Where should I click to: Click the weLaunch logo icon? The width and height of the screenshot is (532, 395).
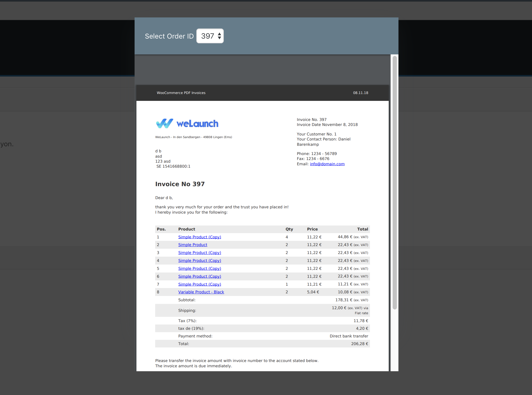[x=164, y=123]
